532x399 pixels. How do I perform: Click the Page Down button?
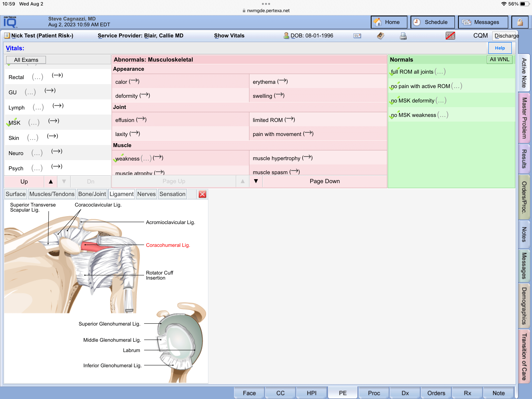[x=324, y=181]
